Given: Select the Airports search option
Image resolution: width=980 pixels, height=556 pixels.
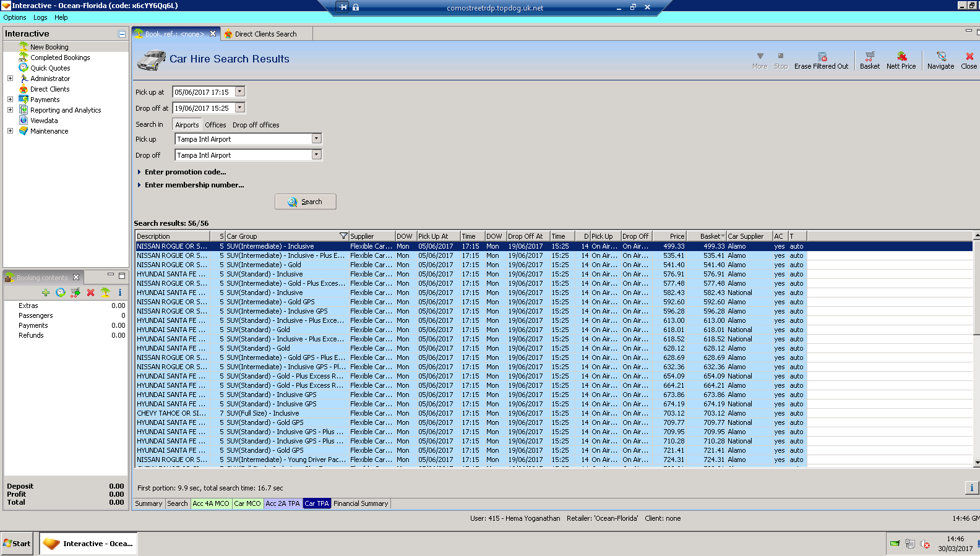Looking at the screenshot, I should tap(187, 125).
